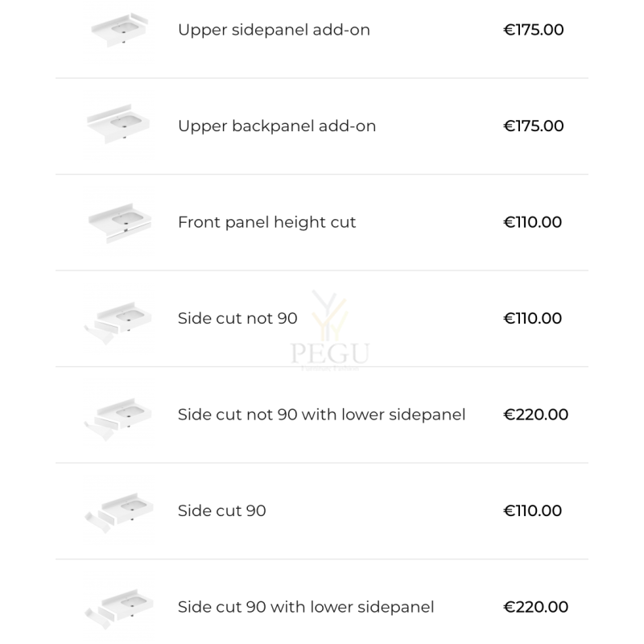
Task: Pick Side cut not 90 with lower sidepanel
Action: (x=321, y=415)
